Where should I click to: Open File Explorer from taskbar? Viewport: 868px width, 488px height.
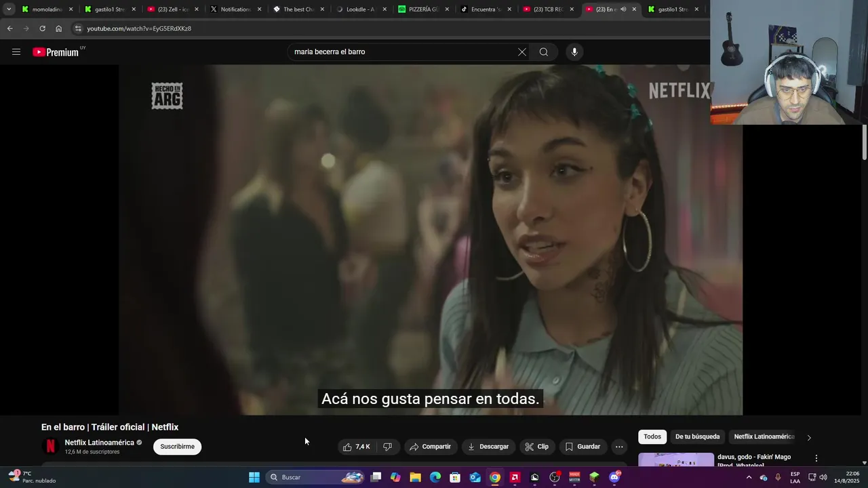[x=415, y=477]
